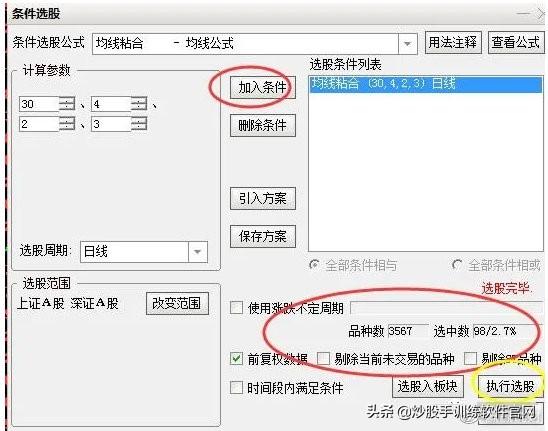Image resolution: width=548 pixels, height=431 pixels.
Task: Check 剔除当前未交易的品种 option
Action: 323,359
